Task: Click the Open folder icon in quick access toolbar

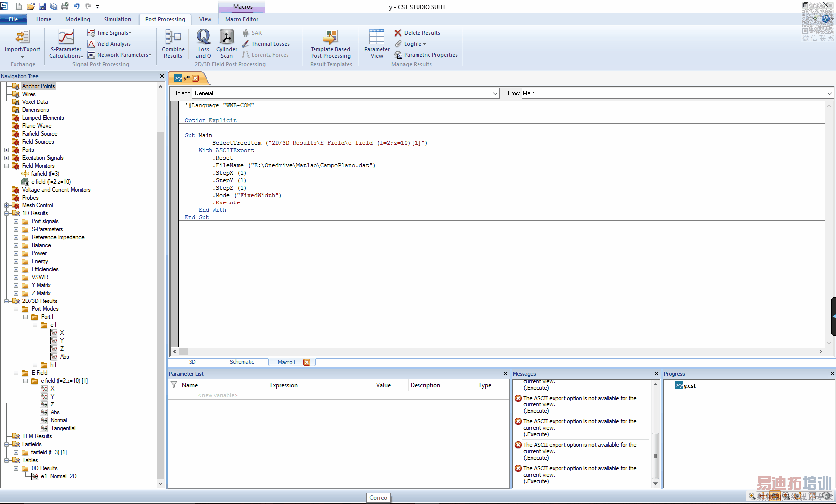Action: [31, 6]
